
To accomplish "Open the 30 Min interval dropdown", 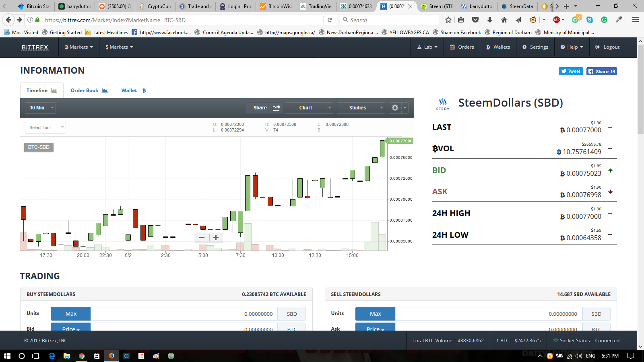I will click(40, 108).
